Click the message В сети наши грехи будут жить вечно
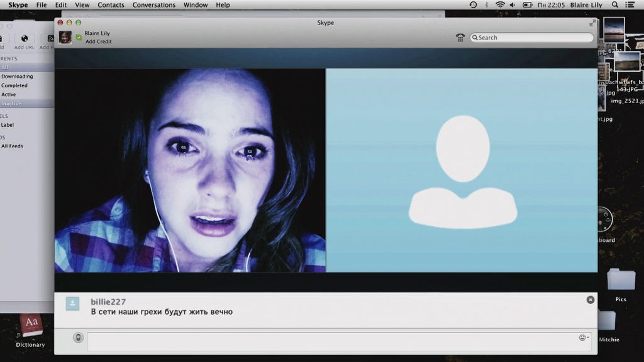 [x=162, y=312]
